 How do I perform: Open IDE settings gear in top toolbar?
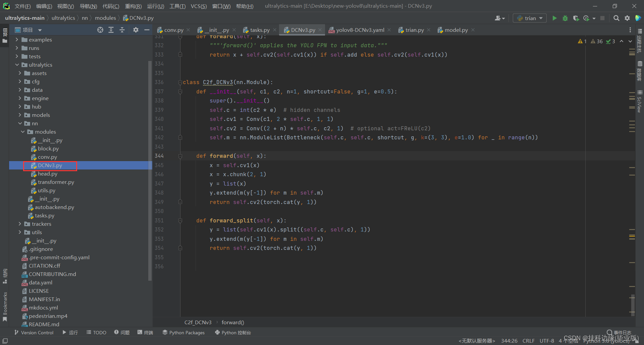tap(627, 18)
